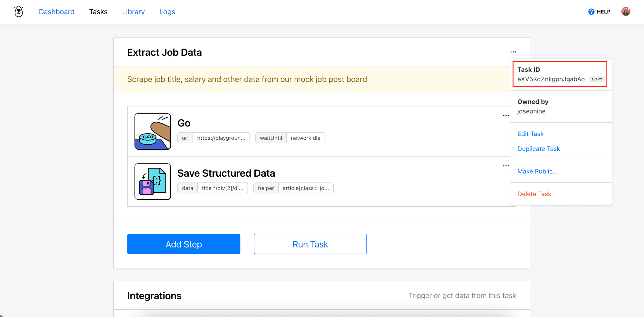Click the bear logo icon
The image size is (644, 317).
19,12
